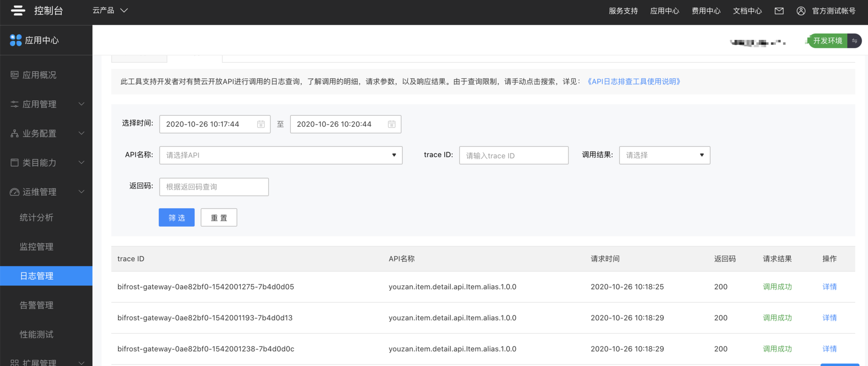Click trace ID bifrost-gateway-0ae82bf0-1542001275-7b4d0d05

(206, 287)
